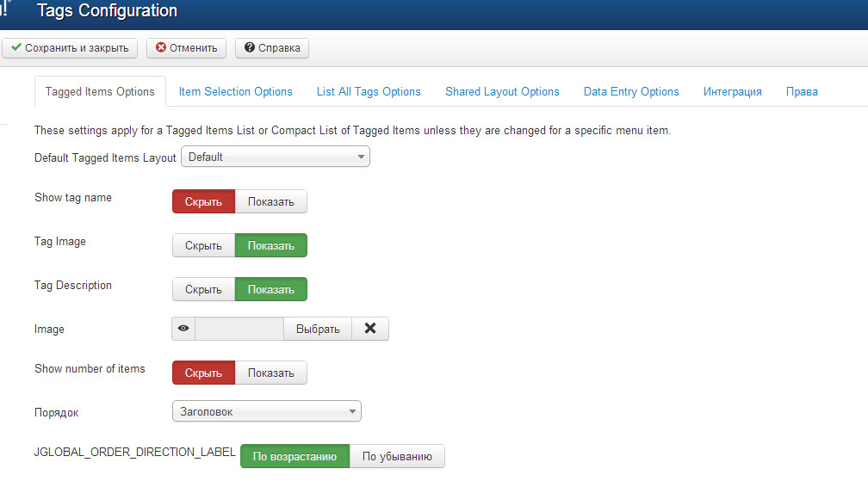Switch to Item Selection Options tab
Screen dimensions: 868x487
(x=235, y=91)
